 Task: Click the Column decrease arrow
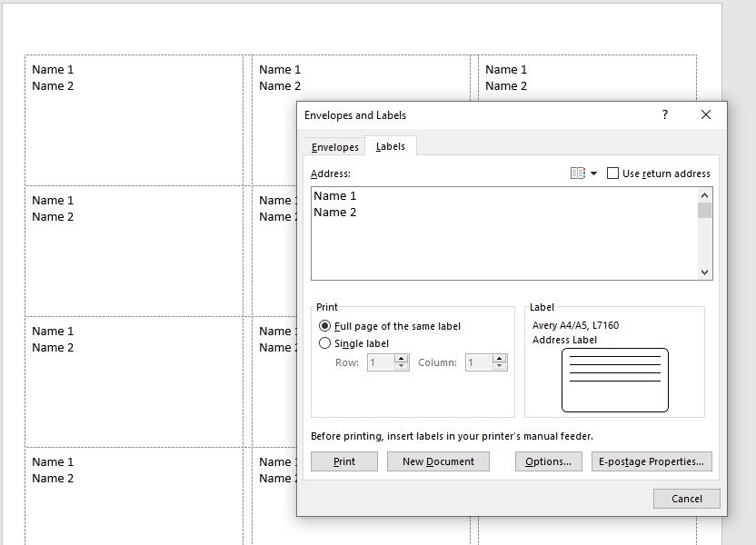[x=500, y=366]
